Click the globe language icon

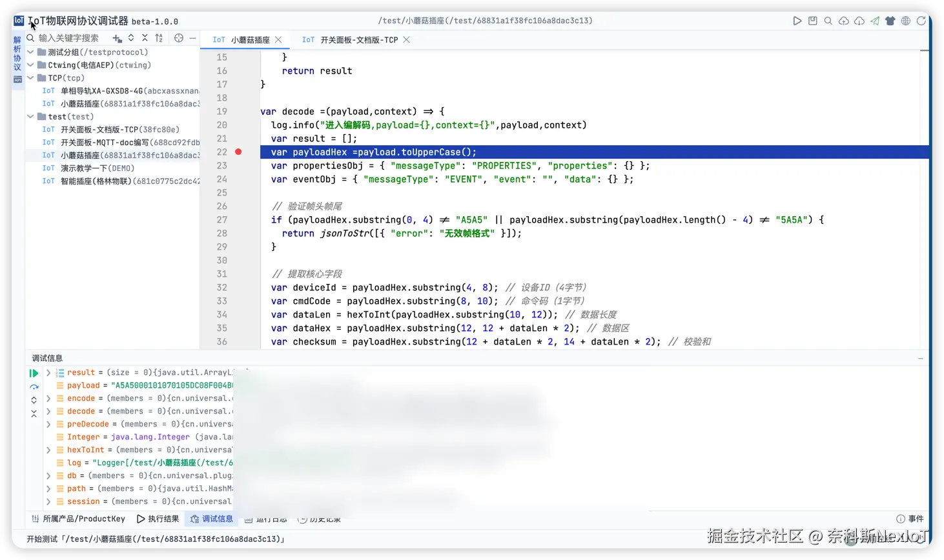pyautogui.click(x=906, y=21)
